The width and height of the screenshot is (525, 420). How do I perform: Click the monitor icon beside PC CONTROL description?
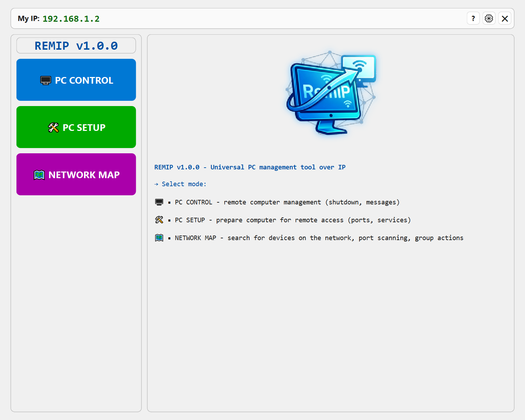click(159, 202)
